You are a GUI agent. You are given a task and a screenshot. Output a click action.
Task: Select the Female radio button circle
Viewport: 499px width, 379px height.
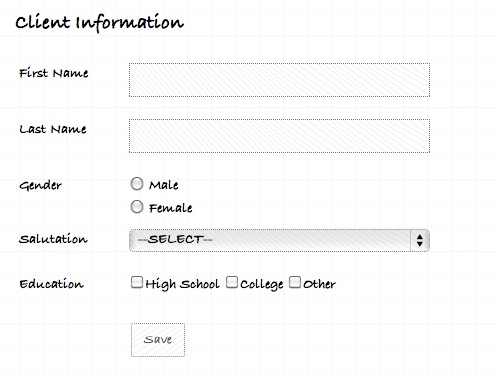click(x=137, y=207)
